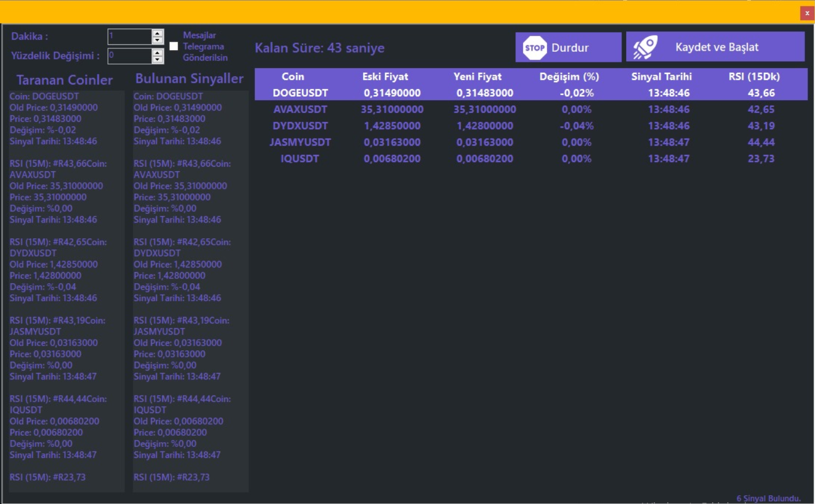The image size is (815, 504).
Task: Sort table by the Coin column header
Action: tap(293, 76)
